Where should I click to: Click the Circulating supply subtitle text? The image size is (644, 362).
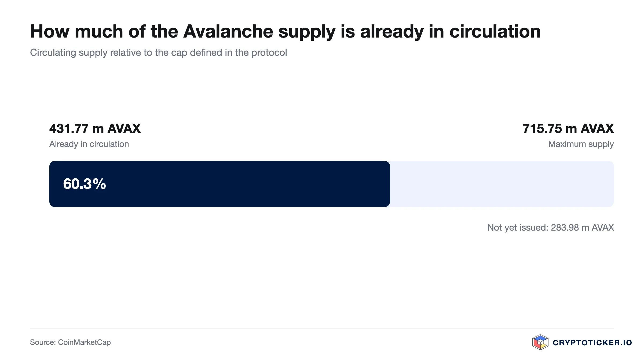(158, 53)
